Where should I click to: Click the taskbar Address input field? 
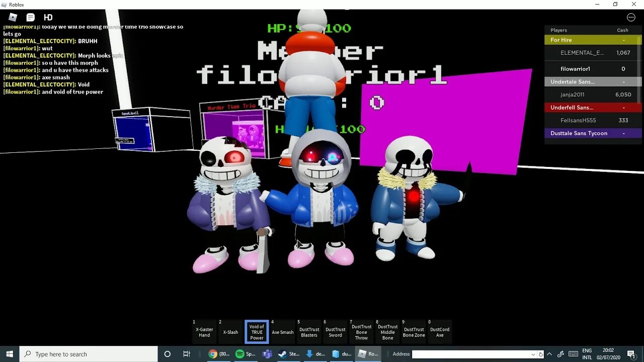click(471, 354)
